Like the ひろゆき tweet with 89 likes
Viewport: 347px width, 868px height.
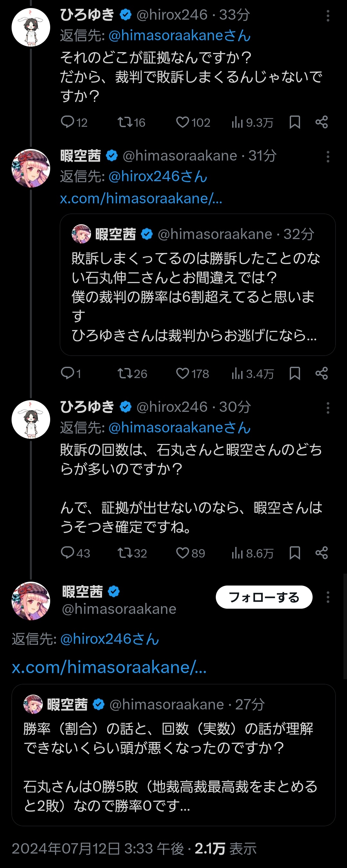point(183,553)
